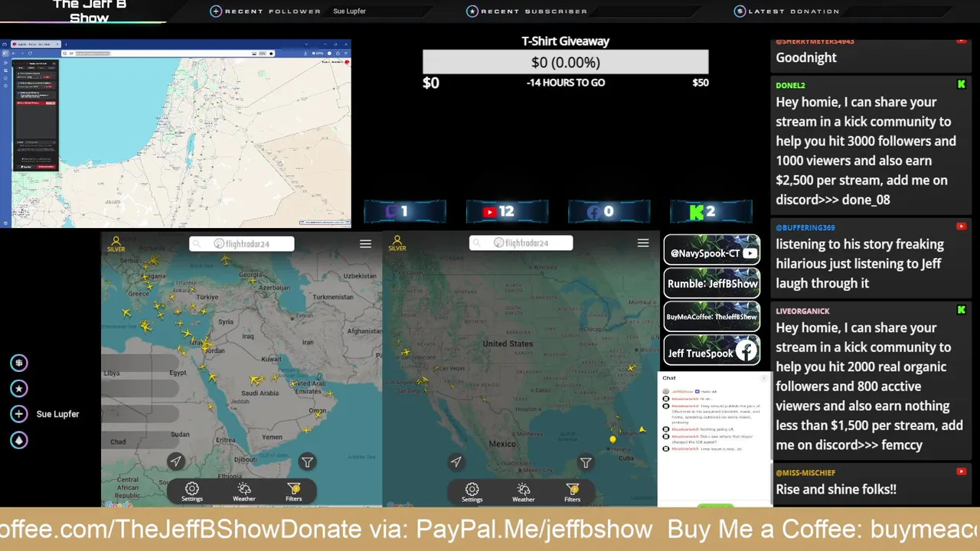
Task: Click YouTube badge beside @BUFFERING369 message
Action: pyautogui.click(x=962, y=227)
